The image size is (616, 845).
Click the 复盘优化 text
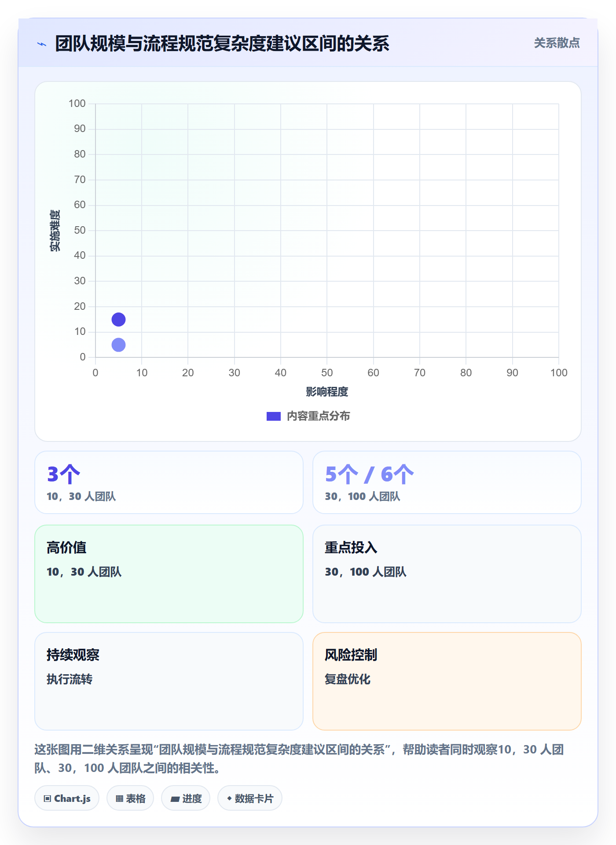pyautogui.click(x=348, y=679)
